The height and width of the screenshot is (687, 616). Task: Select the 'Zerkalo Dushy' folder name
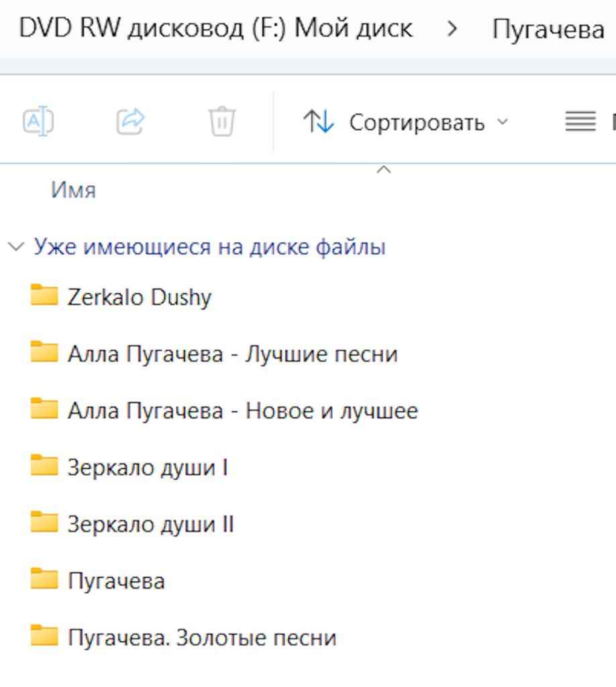click(140, 297)
